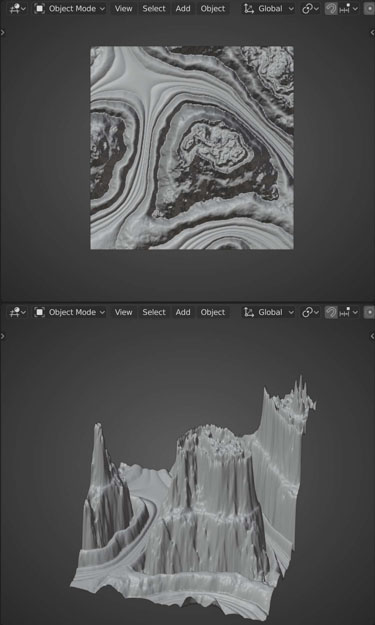The height and width of the screenshot is (625, 375).
Task: Open Object Mode dropdown in top viewport
Action: [70, 8]
